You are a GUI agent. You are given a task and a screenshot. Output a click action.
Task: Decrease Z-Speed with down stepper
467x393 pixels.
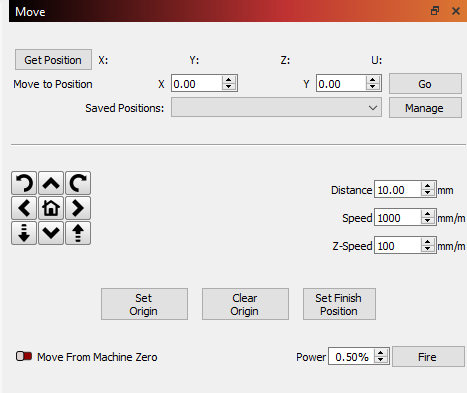tap(428, 249)
